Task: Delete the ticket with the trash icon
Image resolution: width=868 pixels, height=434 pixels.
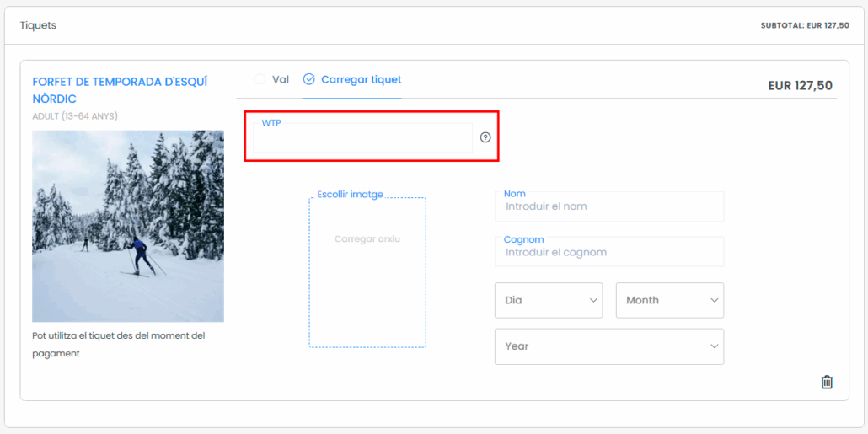Action: [827, 382]
